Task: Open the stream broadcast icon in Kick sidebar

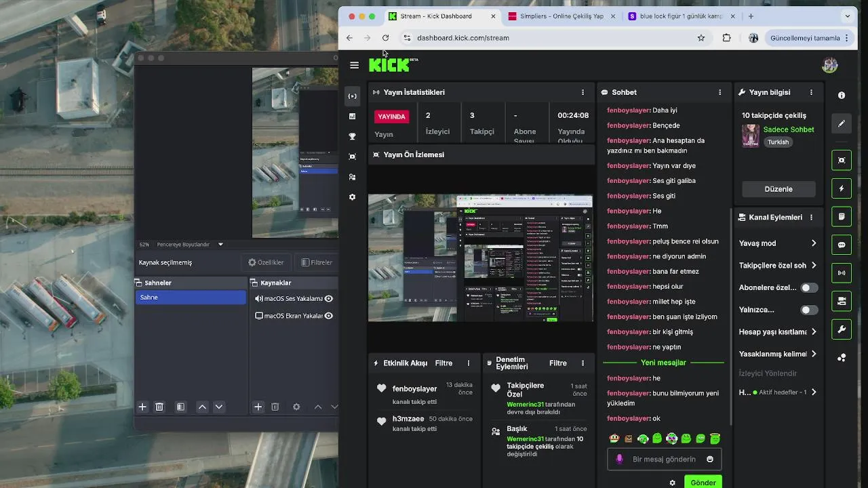Action: (x=352, y=96)
